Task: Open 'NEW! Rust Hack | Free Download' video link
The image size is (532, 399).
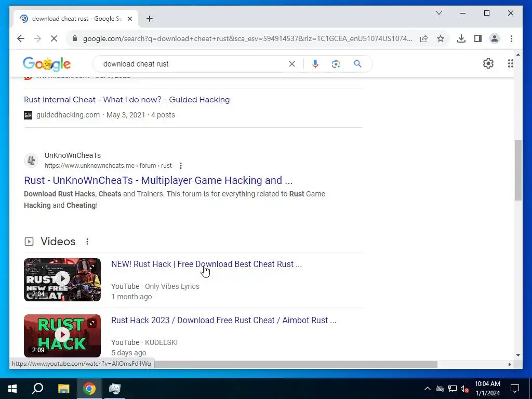Action: tap(206, 264)
